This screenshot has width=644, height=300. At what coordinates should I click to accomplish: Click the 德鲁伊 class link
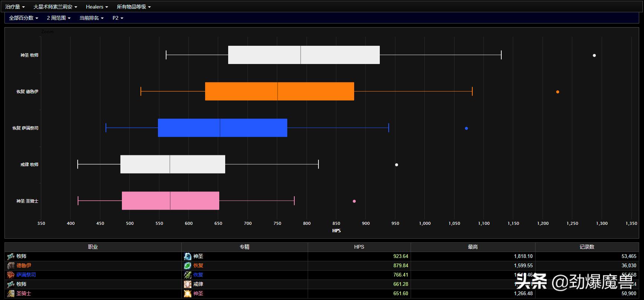click(24, 266)
